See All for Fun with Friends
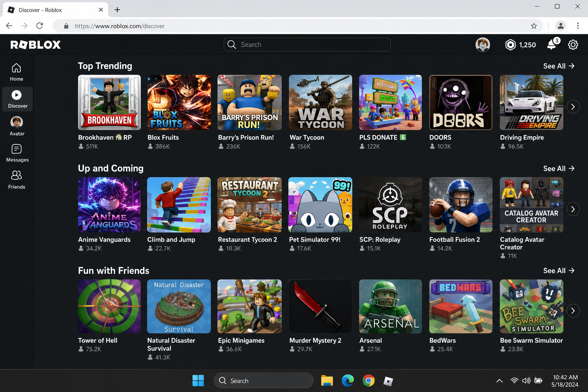588x392 pixels. [559, 271]
